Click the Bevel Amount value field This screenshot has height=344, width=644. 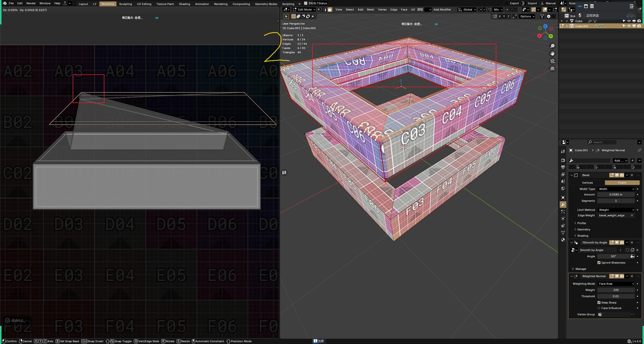[616, 194]
